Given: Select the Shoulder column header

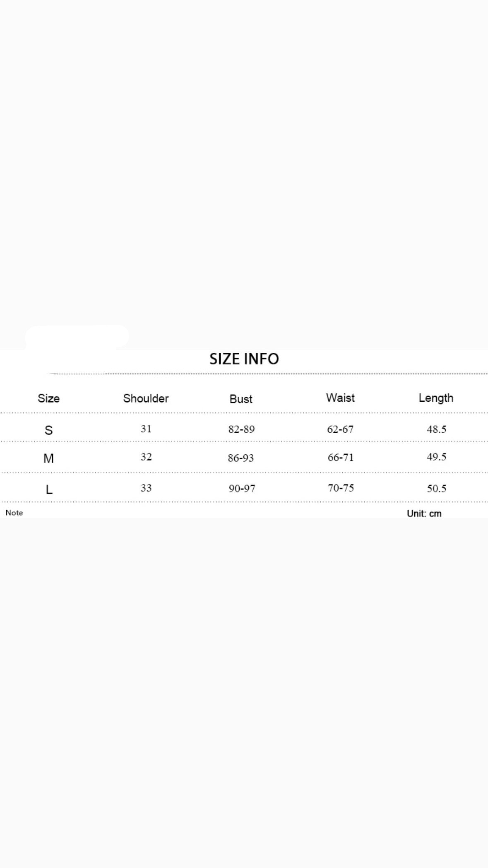Looking at the screenshot, I should [146, 398].
